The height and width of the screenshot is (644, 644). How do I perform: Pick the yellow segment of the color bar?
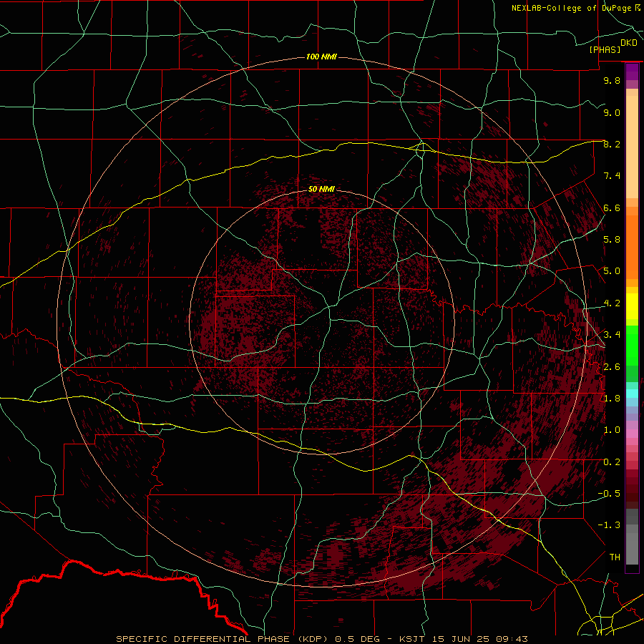tap(632, 306)
